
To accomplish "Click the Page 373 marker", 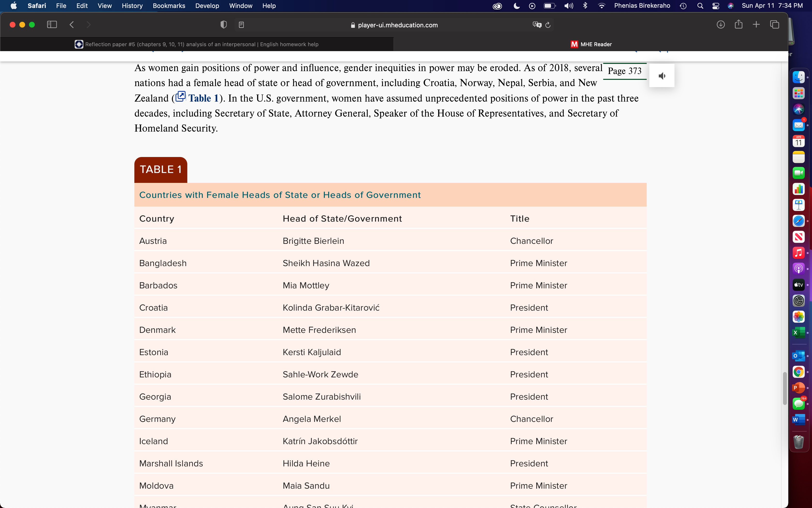I will pyautogui.click(x=624, y=71).
